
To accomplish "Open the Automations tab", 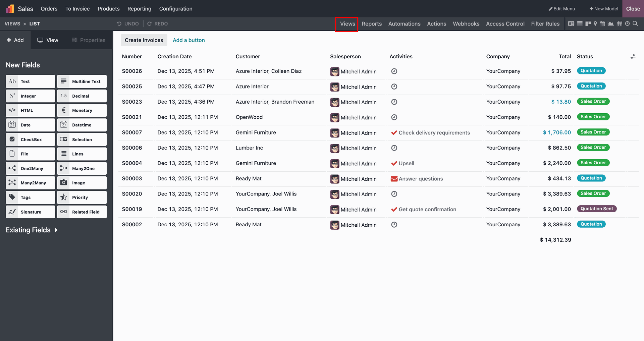I will [404, 24].
